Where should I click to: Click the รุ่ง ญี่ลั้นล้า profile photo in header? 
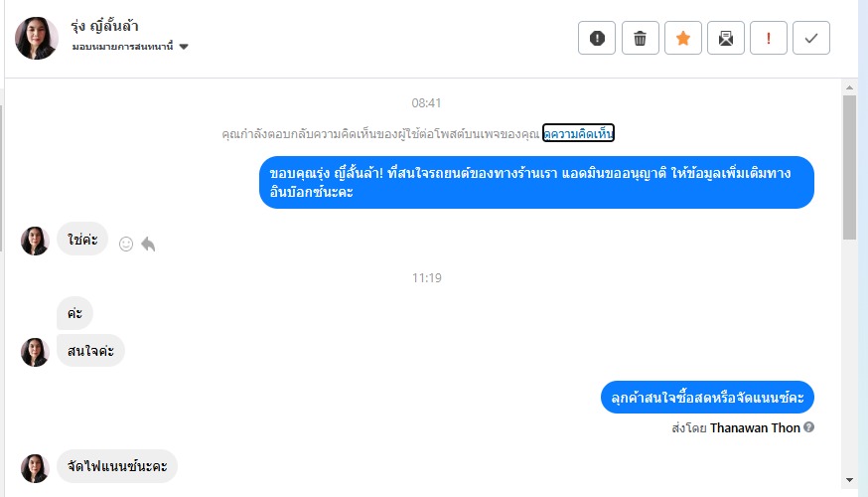[x=37, y=38]
